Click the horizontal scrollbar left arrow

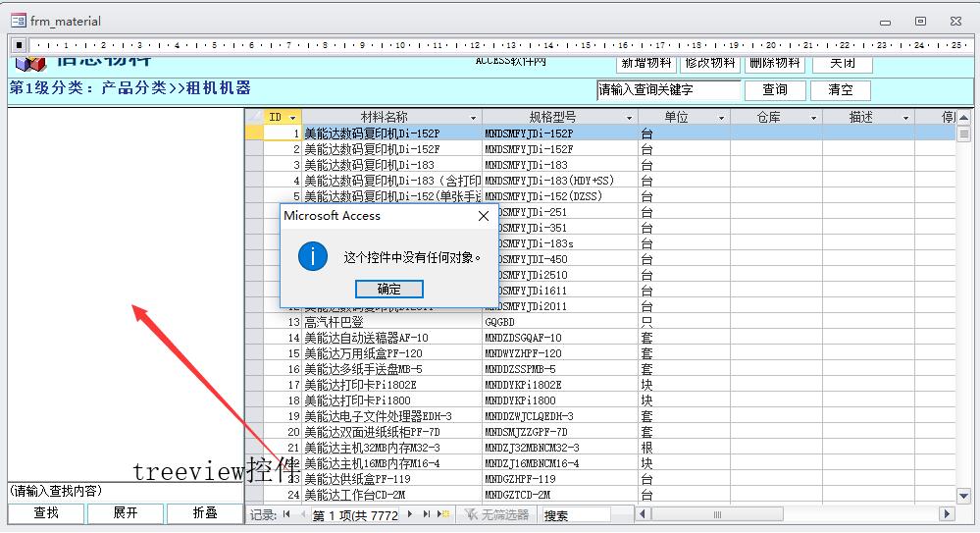pyautogui.click(x=642, y=514)
